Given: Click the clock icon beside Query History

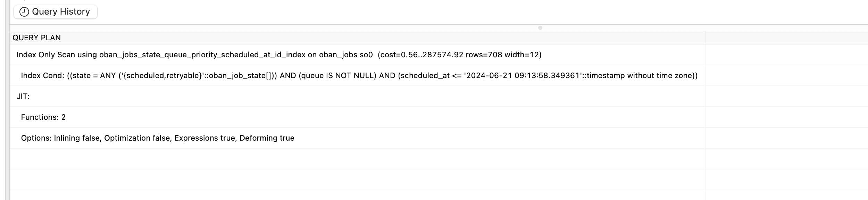Looking at the screenshot, I should pos(24,12).
